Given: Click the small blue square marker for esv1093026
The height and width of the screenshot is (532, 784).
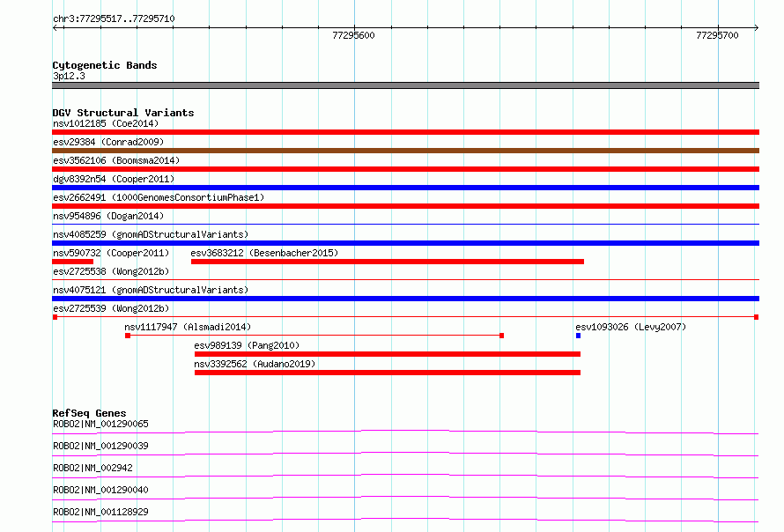Looking at the screenshot, I should click(x=578, y=336).
